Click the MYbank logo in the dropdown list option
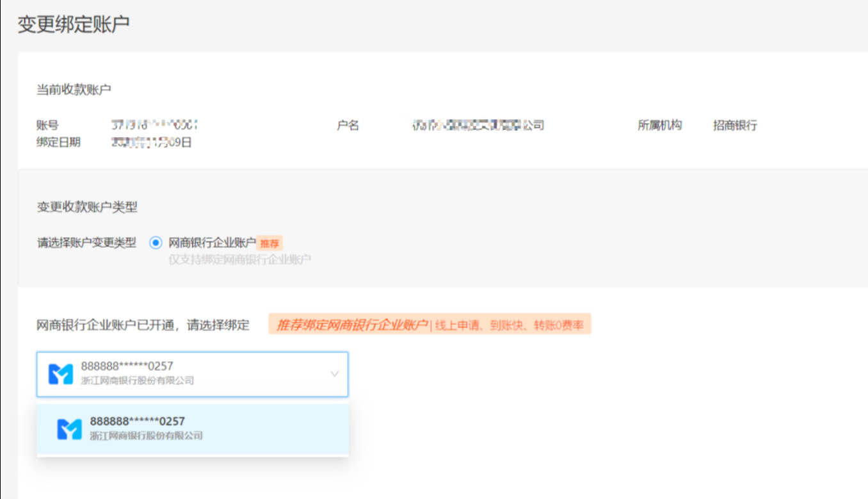Screen dimensions: 868x499 pos(69,429)
